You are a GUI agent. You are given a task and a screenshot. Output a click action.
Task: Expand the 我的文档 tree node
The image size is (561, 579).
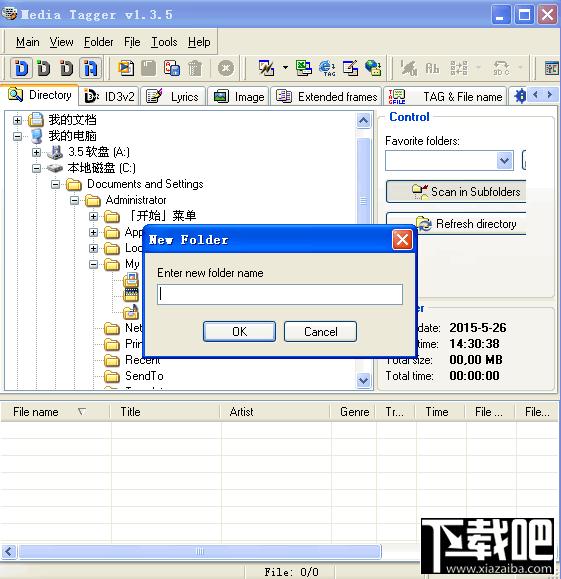point(17,120)
